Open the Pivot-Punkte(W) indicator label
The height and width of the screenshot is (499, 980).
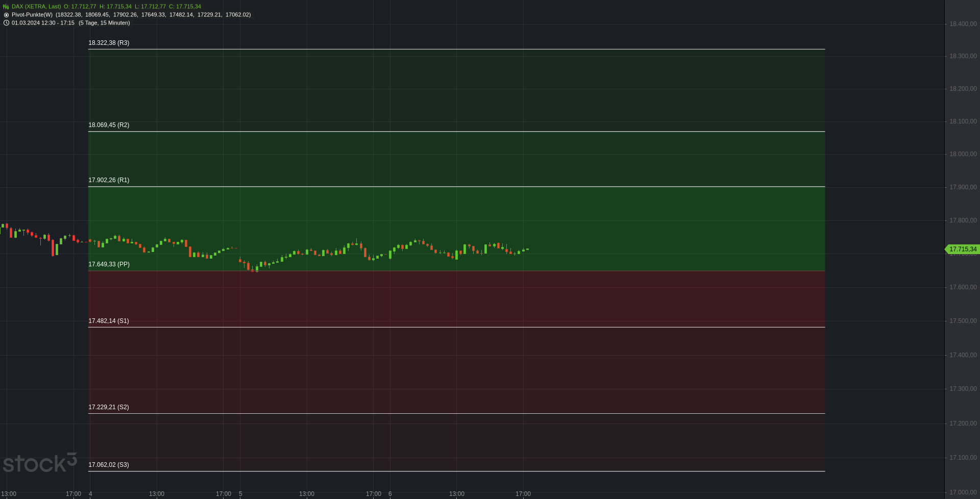coord(32,15)
